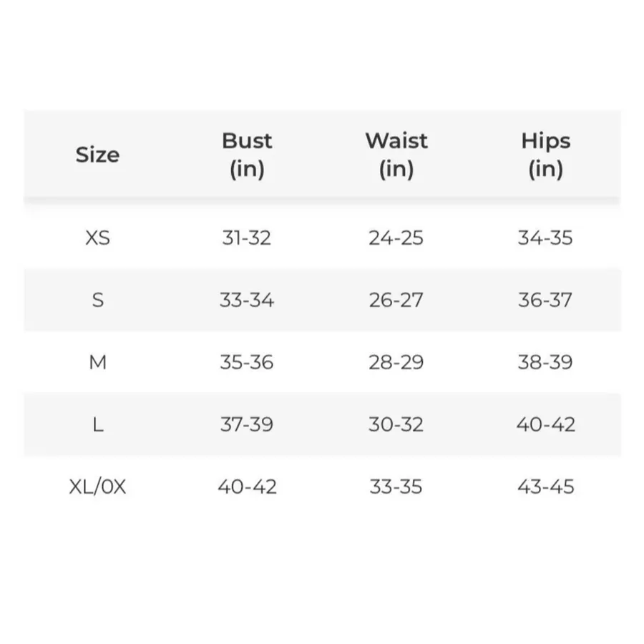Click the Size column header
The image size is (644, 644).
tap(97, 155)
